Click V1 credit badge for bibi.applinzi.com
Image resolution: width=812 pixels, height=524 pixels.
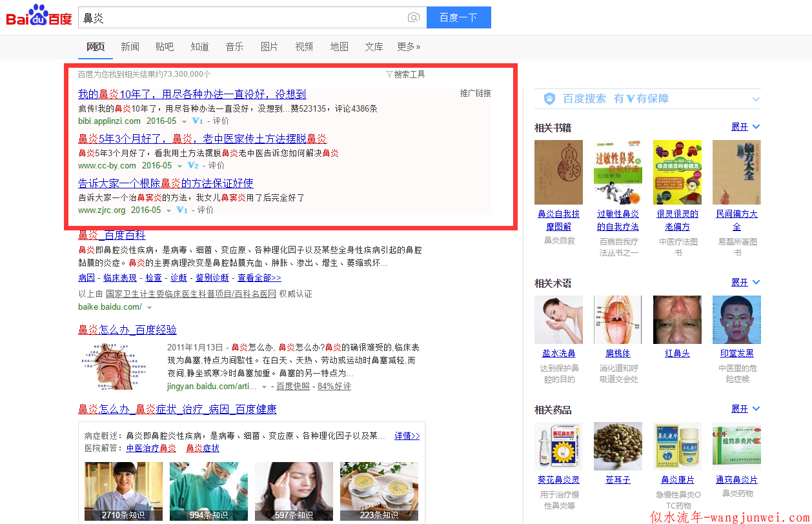point(198,121)
